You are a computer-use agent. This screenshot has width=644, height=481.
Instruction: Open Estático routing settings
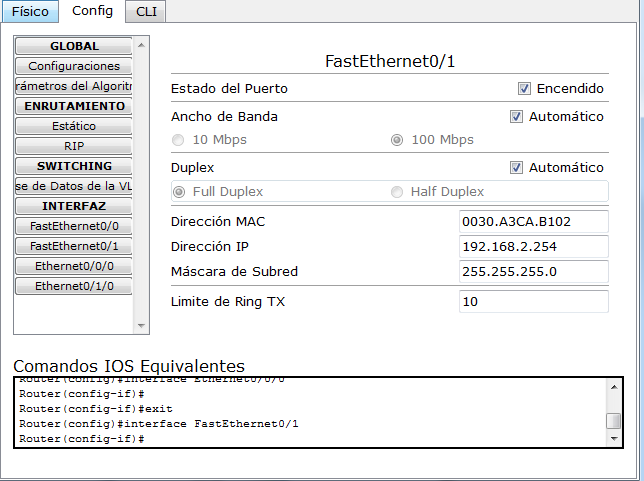click(74, 126)
